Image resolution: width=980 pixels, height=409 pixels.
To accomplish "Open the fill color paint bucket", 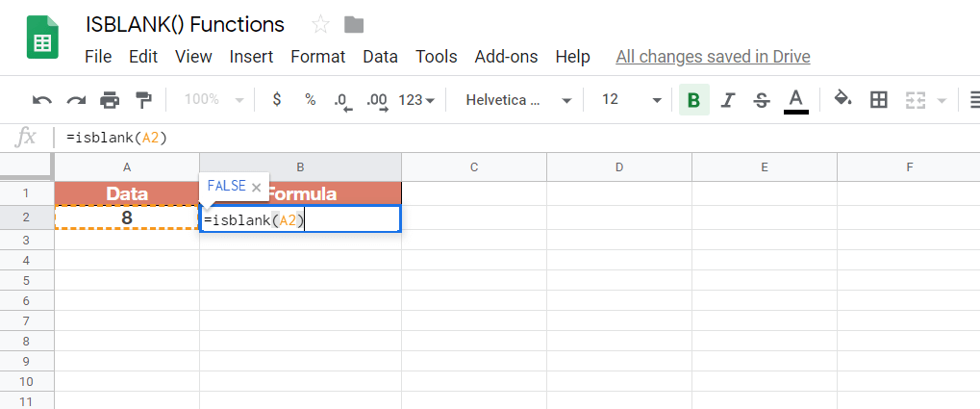I will pos(843,99).
